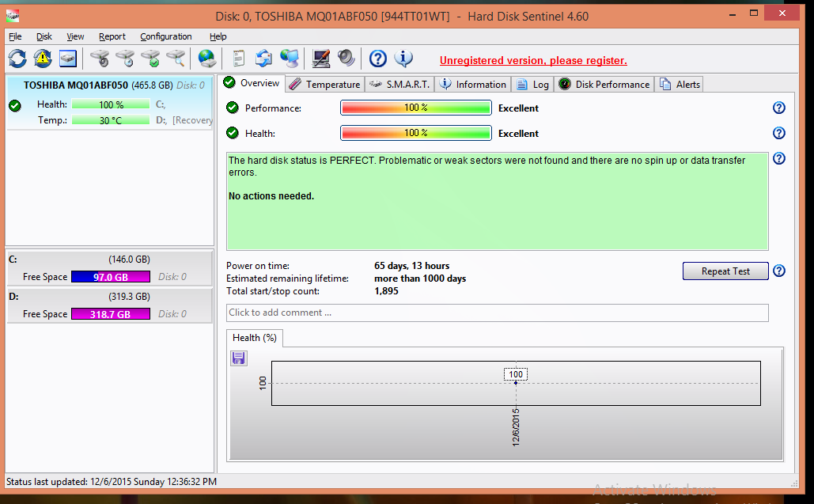This screenshot has width=814, height=504.
Task: Open the Report menu
Action: (112, 36)
